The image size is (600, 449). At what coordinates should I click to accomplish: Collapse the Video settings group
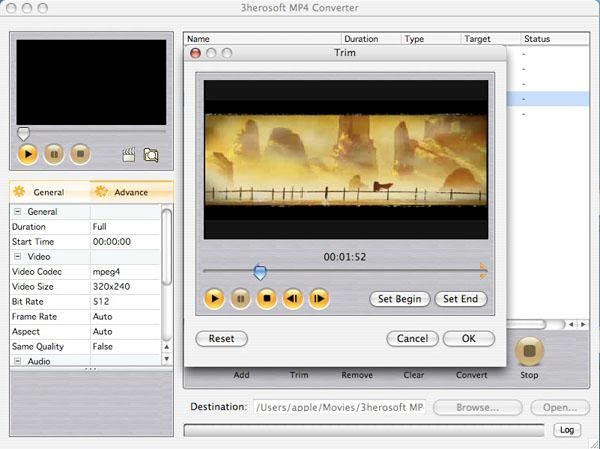18,257
